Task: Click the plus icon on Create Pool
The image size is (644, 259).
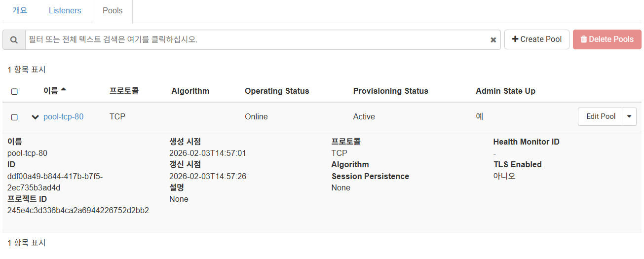Action: 515,39
